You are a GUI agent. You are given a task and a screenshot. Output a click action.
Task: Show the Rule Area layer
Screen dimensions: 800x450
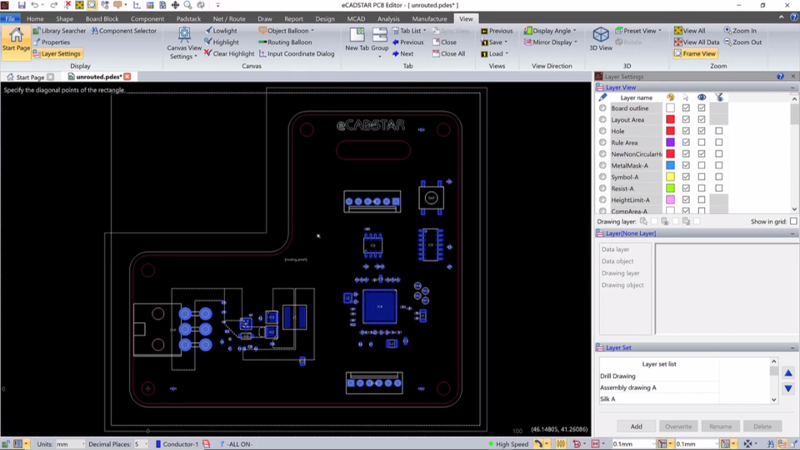point(702,142)
